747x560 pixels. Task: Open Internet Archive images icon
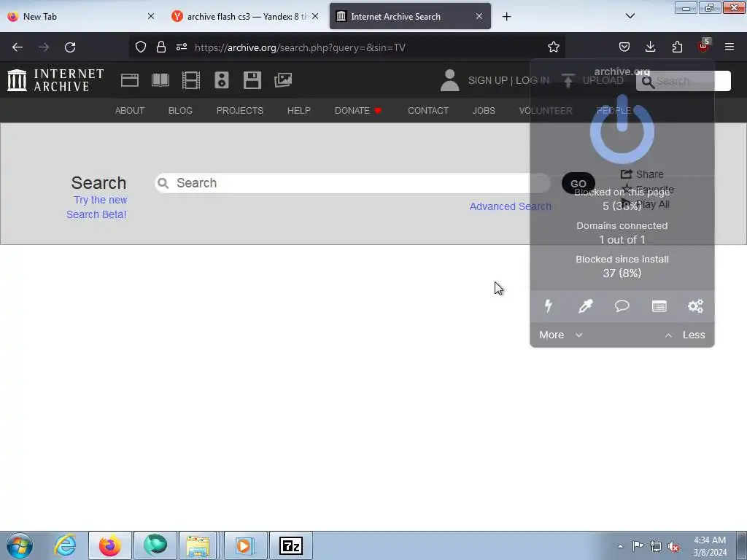[283, 80]
